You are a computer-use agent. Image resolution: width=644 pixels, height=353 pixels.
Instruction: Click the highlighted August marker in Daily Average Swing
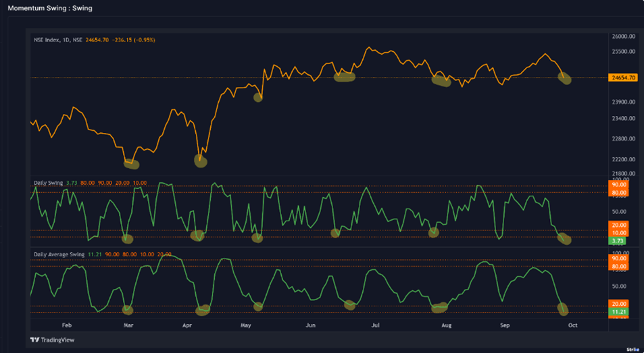click(x=439, y=308)
